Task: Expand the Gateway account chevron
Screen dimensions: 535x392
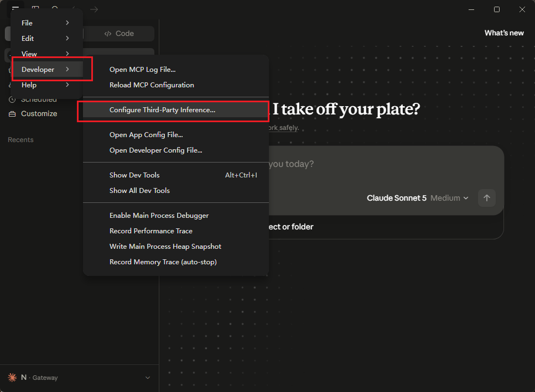Action: (148, 378)
